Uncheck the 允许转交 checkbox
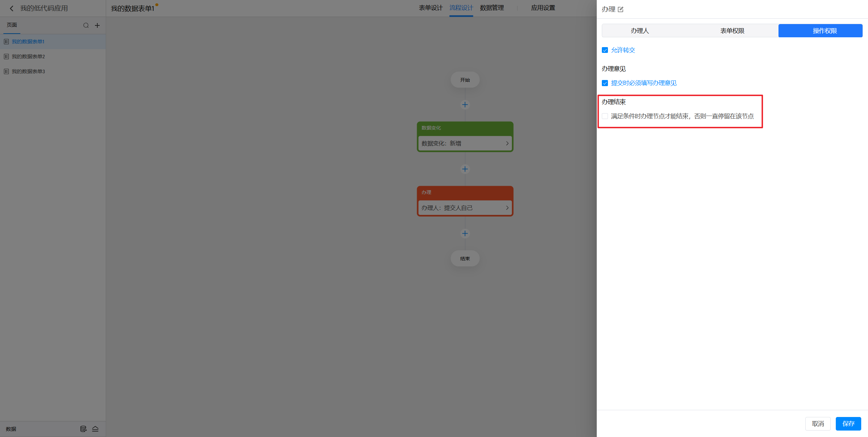 [x=605, y=50]
